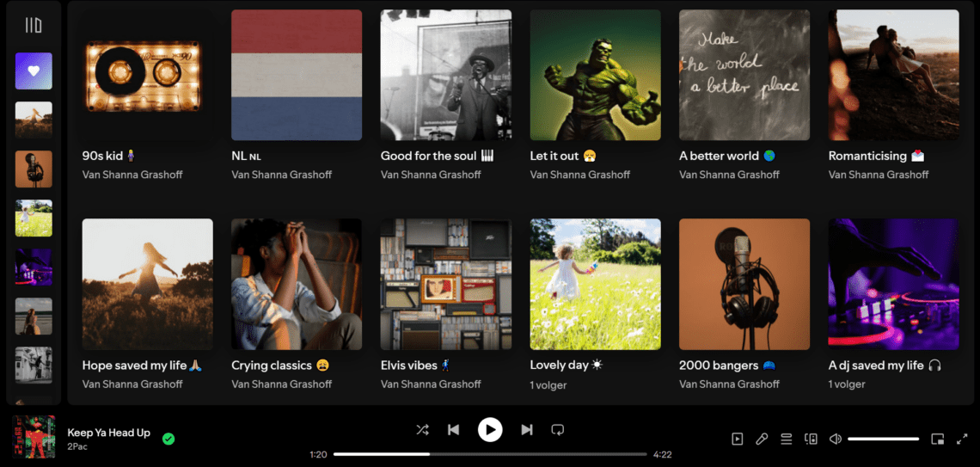The height and width of the screenshot is (467, 980).
Task: Toggle repeat mode
Action: click(x=557, y=429)
